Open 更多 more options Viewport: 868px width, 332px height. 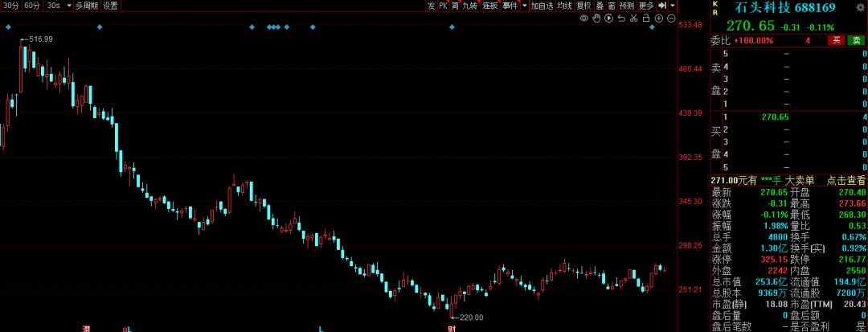click(x=646, y=6)
